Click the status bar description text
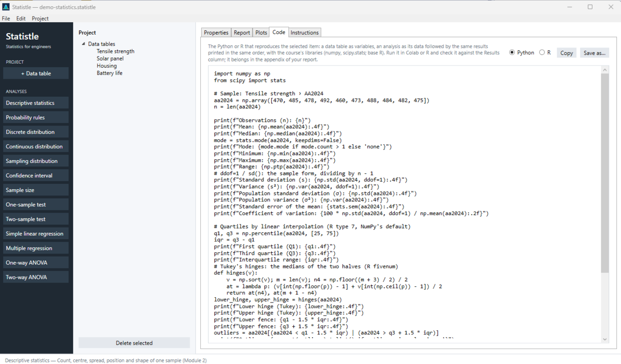Viewport: 621px width, 364px height. (106, 360)
